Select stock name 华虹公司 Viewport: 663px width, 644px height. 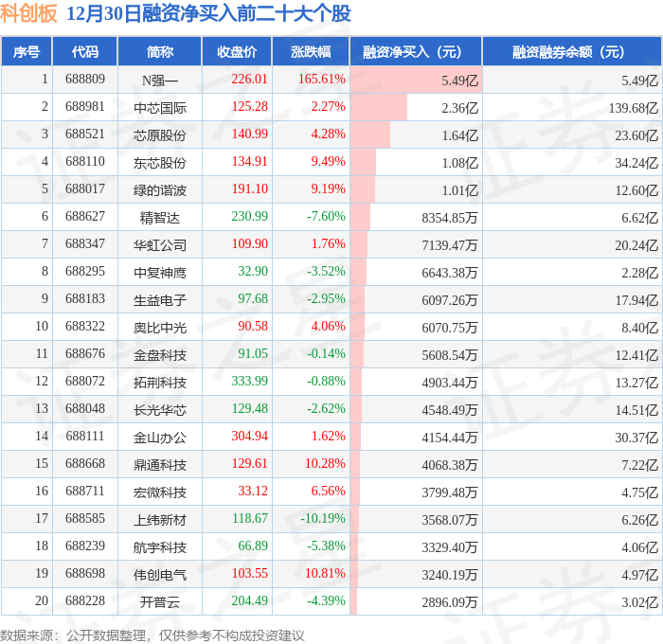[160, 245]
